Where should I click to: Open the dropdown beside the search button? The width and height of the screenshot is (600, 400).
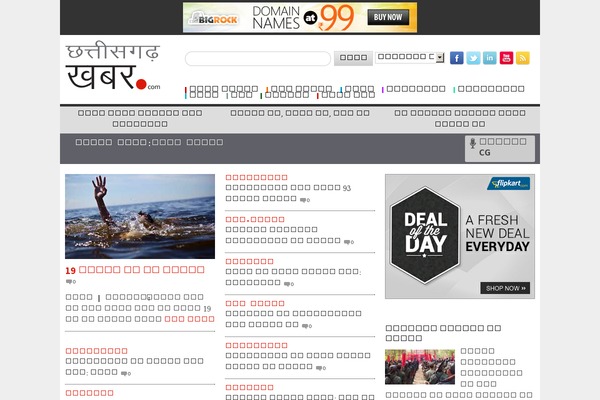click(x=409, y=57)
